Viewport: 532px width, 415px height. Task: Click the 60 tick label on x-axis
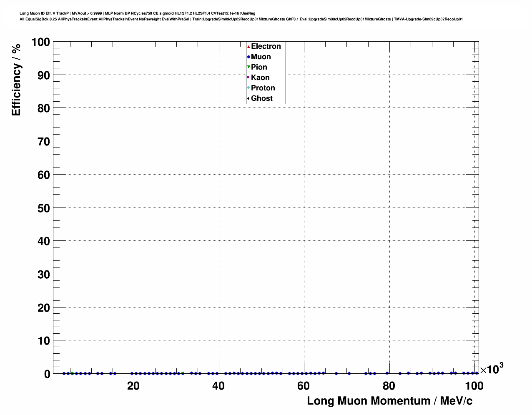tap(304, 386)
